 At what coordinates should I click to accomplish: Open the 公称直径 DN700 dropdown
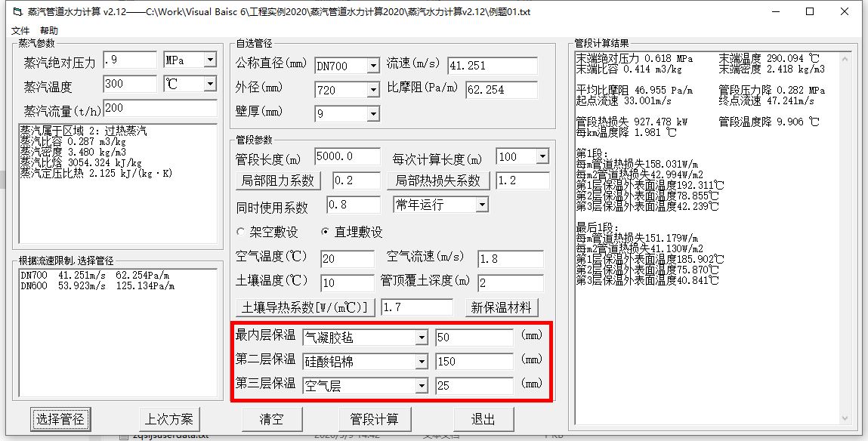[x=372, y=66]
